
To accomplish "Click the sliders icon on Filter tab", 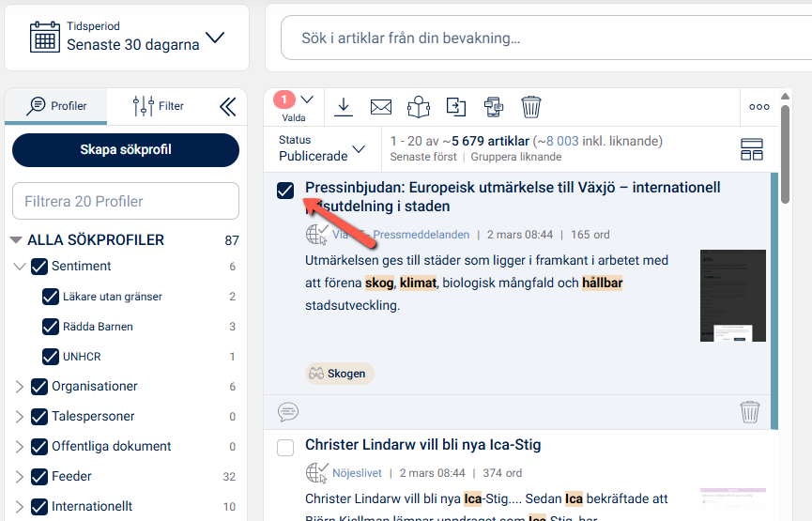I will coord(143,106).
